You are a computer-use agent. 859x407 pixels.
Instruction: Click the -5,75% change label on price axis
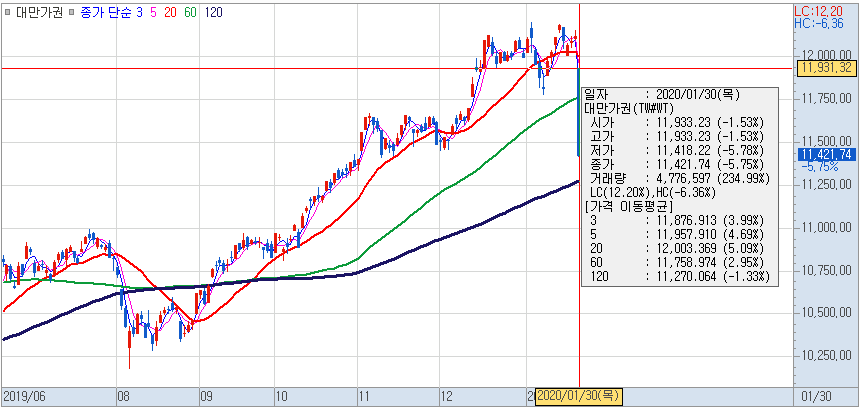[819, 165]
